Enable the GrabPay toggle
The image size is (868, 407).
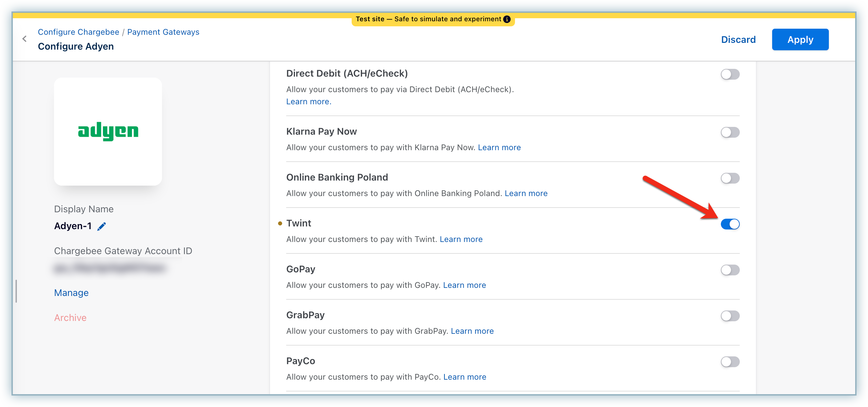pos(730,316)
